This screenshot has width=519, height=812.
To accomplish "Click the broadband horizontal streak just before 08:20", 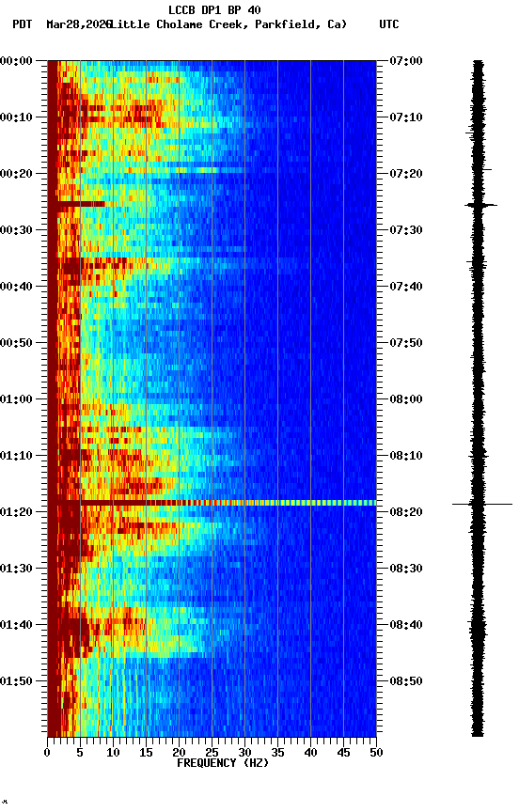I will tap(212, 503).
